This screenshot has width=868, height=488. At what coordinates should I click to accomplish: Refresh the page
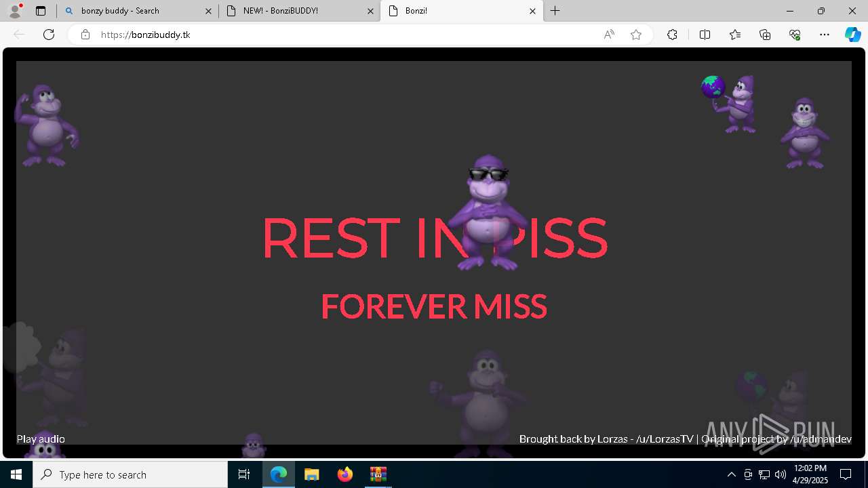[x=49, y=35]
